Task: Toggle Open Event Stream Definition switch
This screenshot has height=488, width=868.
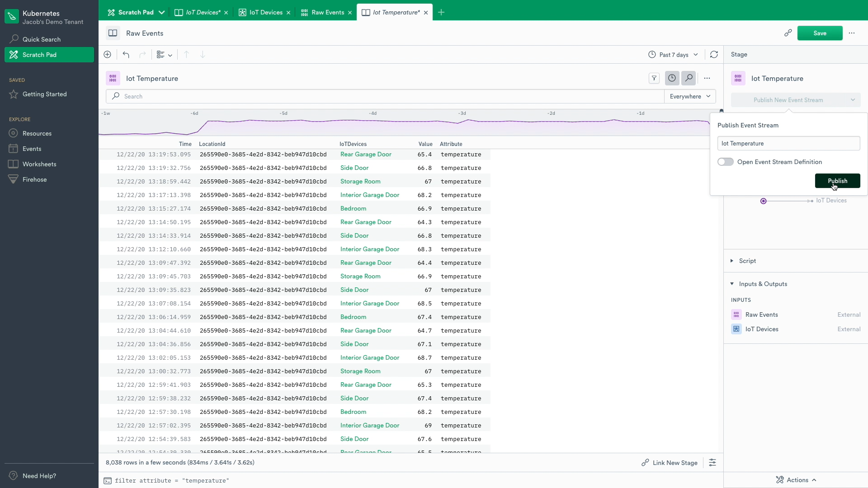Action: click(725, 162)
